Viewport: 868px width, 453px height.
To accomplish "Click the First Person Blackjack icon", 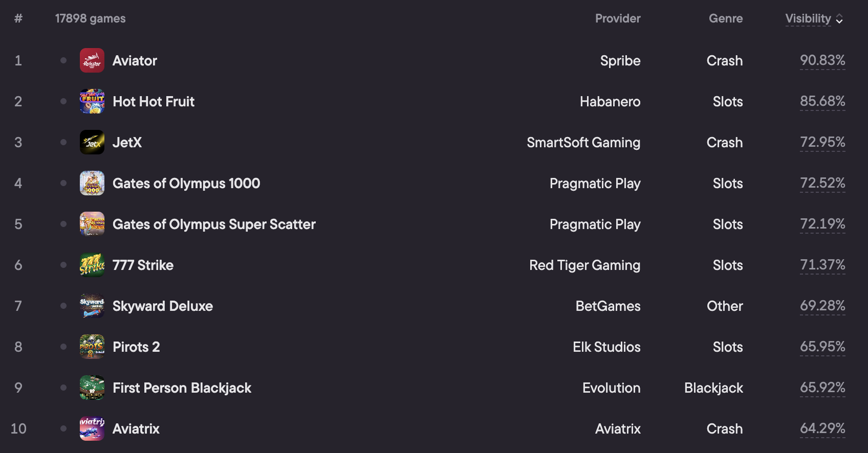I will tap(92, 388).
